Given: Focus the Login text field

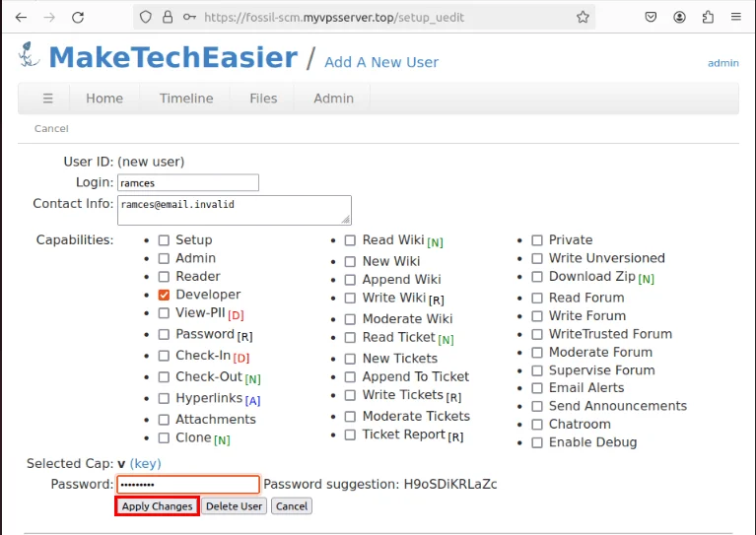Looking at the screenshot, I should 187,182.
